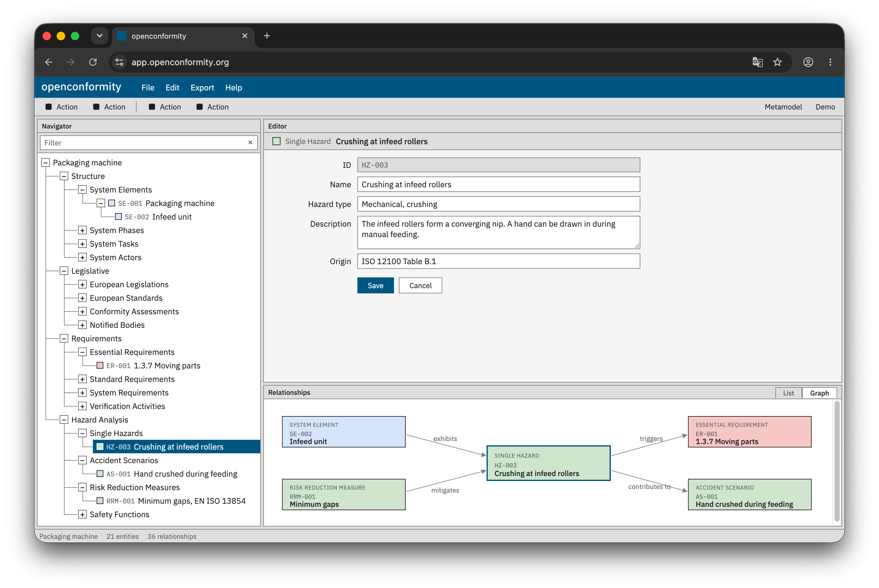The height and width of the screenshot is (588, 879).
Task: Open the browser profile icon
Action: point(808,62)
